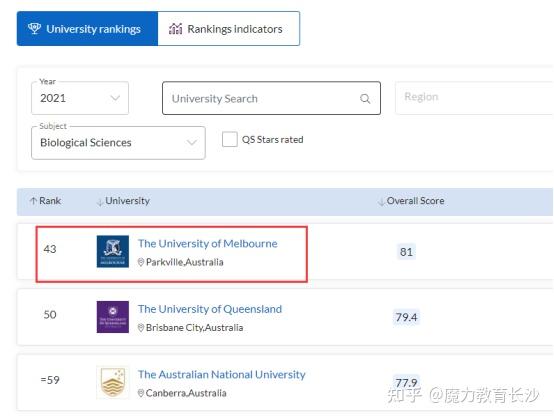
Task: Click the location pin beside Brisbane City, Australia
Action: tap(141, 327)
